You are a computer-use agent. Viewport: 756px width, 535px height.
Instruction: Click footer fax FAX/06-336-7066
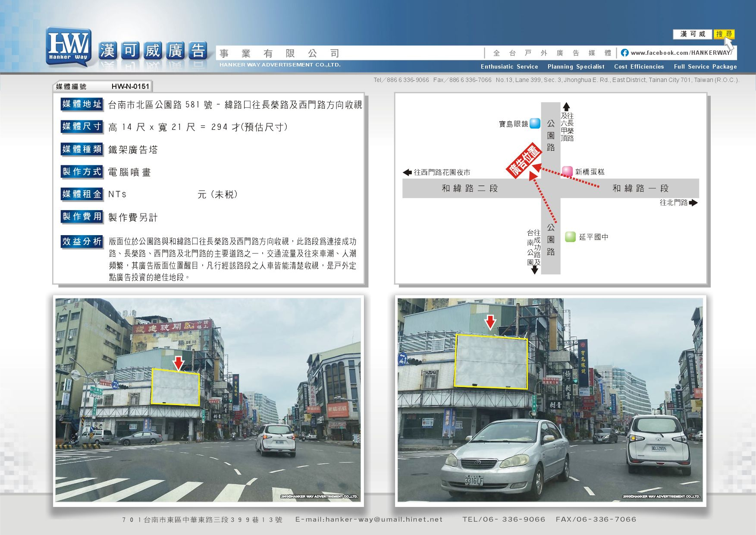tap(596, 519)
